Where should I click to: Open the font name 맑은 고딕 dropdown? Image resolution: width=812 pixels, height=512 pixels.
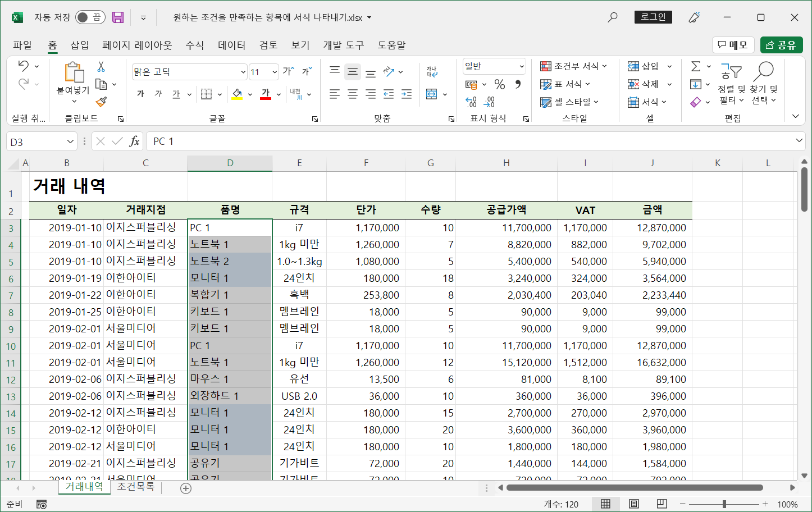[x=243, y=72]
